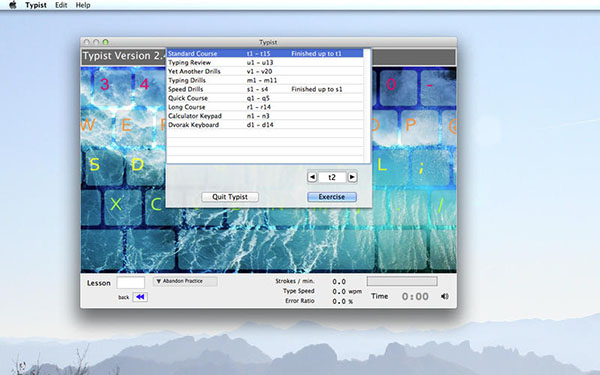Open the Help menu
Screen dimensions: 600x375
(83, 5)
